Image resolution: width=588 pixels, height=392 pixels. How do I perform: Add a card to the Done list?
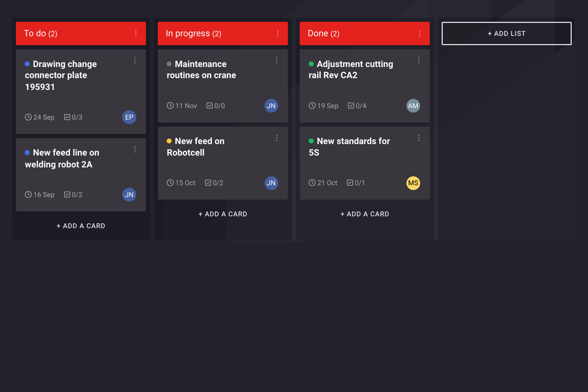point(365,214)
